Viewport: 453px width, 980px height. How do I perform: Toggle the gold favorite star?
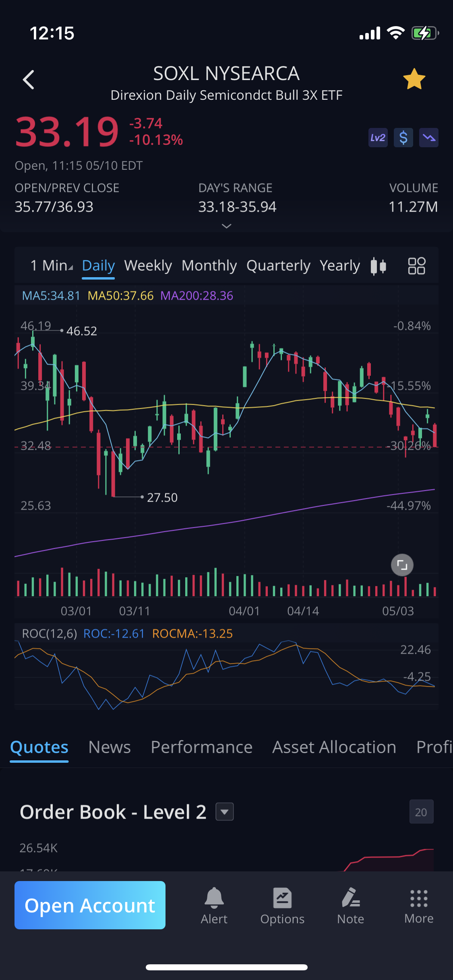click(x=414, y=79)
